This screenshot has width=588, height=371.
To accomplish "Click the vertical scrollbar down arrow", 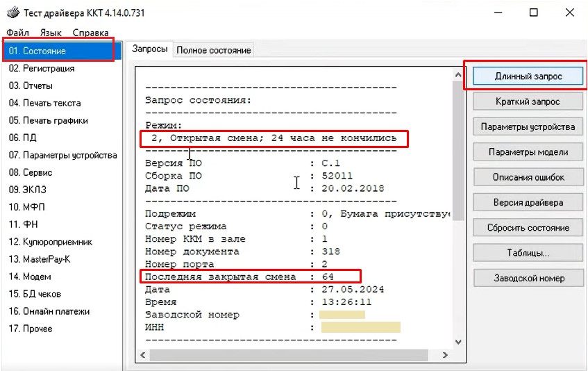I will 458,342.
